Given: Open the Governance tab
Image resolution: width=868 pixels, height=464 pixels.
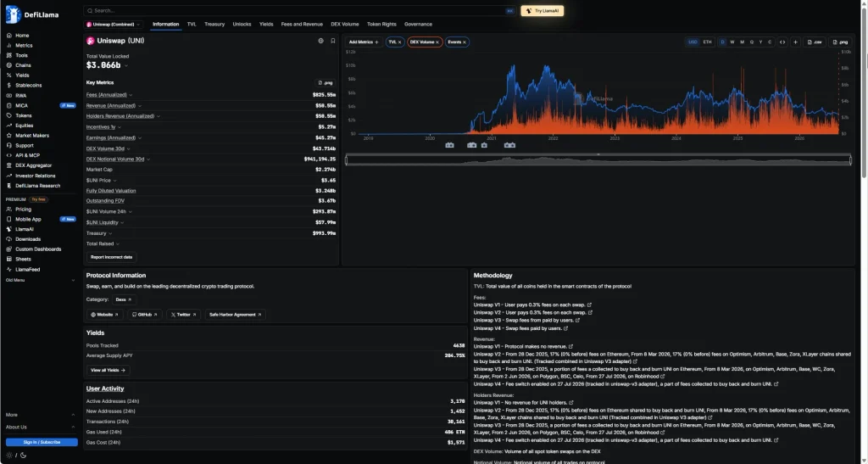Looking at the screenshot, I should [418, 25].
